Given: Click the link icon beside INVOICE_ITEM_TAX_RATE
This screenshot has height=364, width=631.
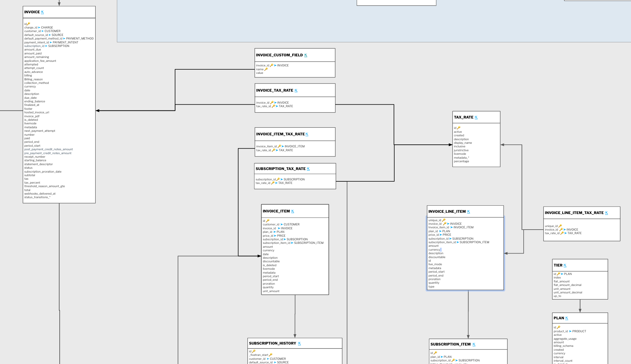Looking at the screenshot, I should click(x=307, y=134).
